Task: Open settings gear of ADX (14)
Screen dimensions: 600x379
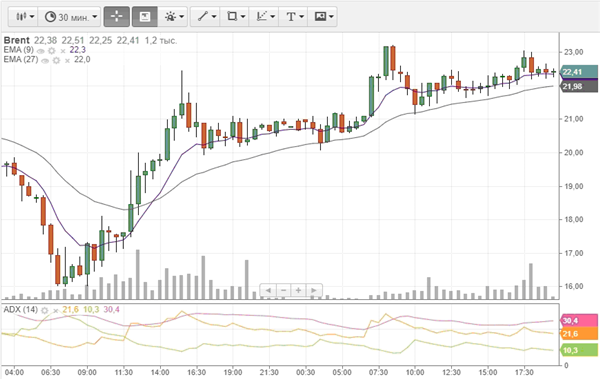Action: (x=45, y=310)
